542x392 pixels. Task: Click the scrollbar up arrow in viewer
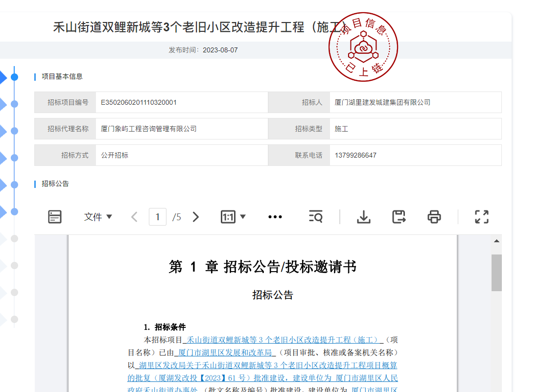(x=496, y=241)
